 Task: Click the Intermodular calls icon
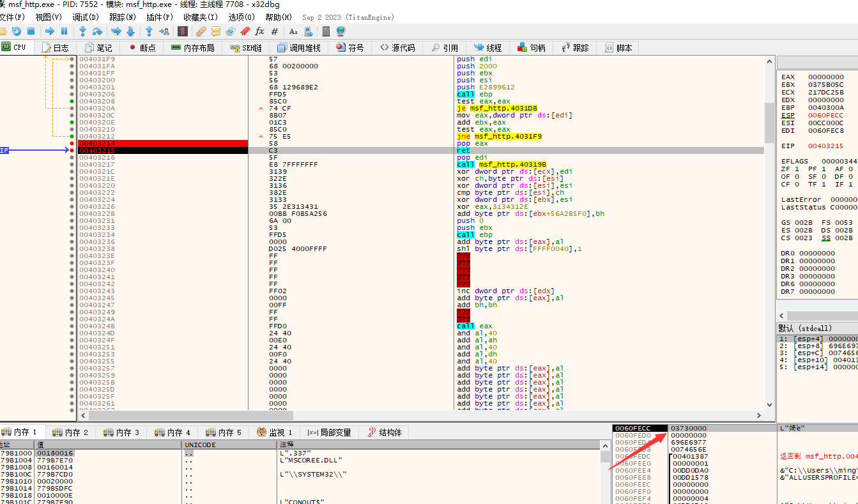point(308,31)
